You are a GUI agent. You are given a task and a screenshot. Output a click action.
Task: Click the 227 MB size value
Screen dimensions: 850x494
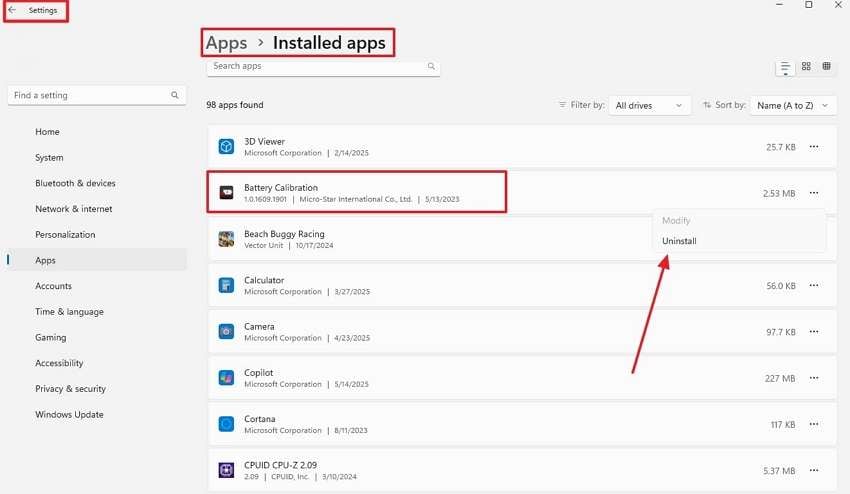(x=780, y=378)
